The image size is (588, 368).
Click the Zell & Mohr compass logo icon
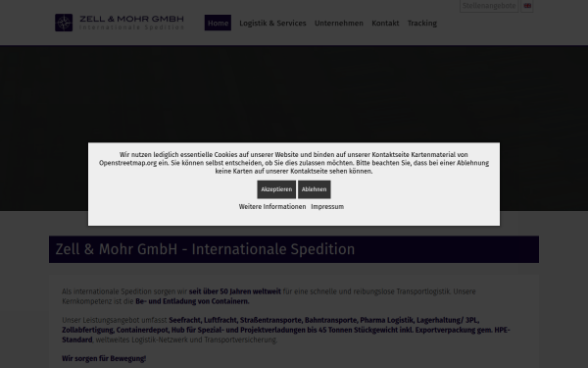(x=64, y=23)
